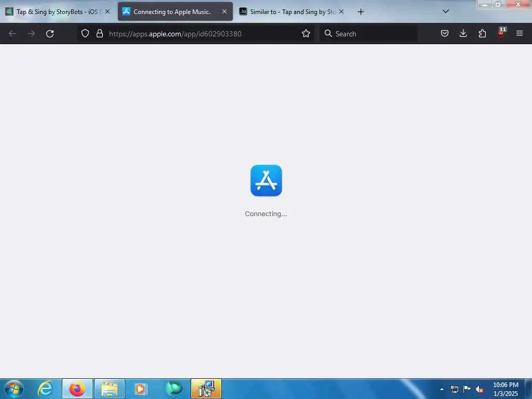Open the Similar to - Tap and Sing tab
The width and height of the screenshot is (532, 399).
pyautogui.click(x=292, y=11)
